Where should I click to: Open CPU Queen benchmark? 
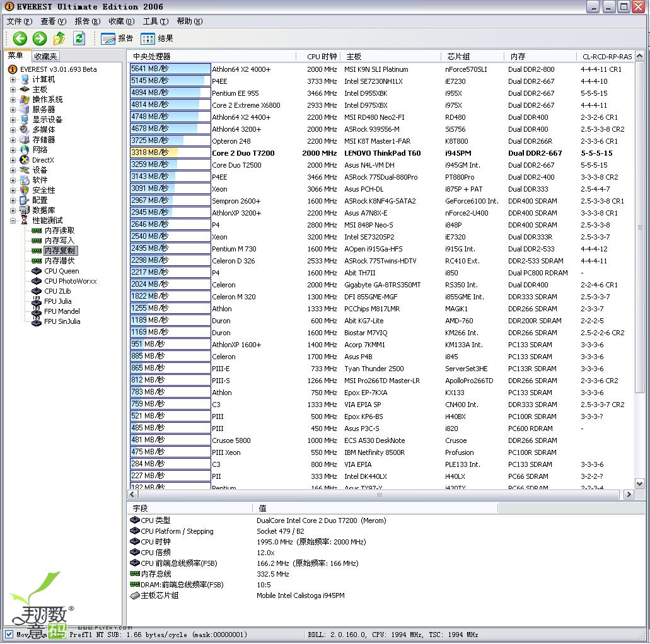pyautogui.click(x=61, y=271)
